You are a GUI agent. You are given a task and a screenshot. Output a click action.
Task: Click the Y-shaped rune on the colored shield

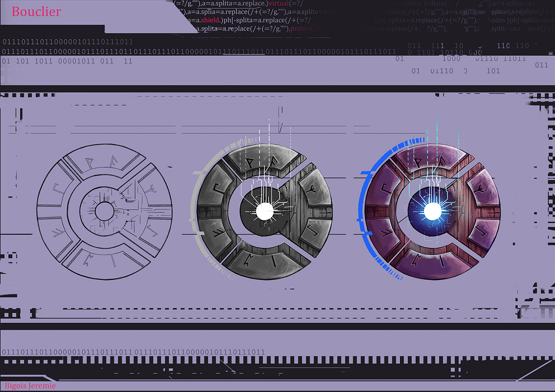(x=480, y=190)
